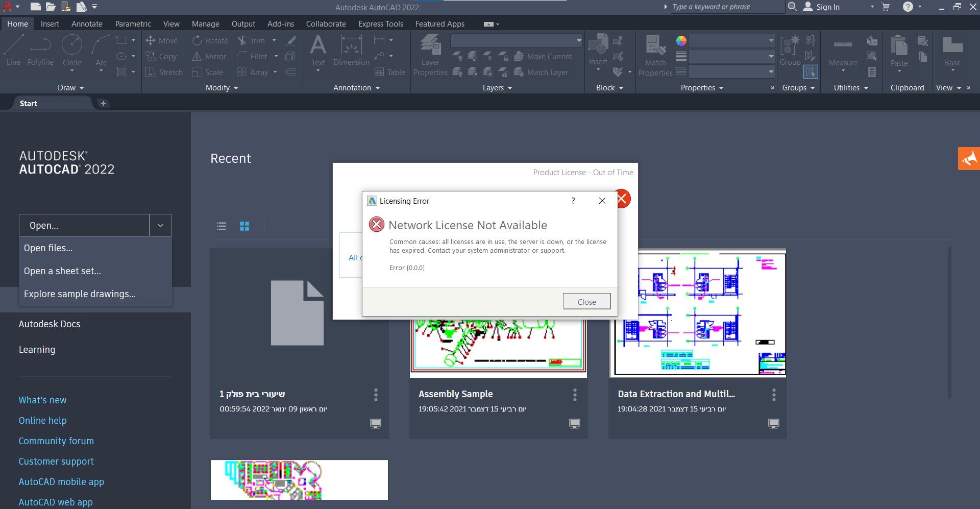This screenshot has width=980, height=509.
Task: Choose Explore sample drawings menu entry
Action: click(80, 294)
